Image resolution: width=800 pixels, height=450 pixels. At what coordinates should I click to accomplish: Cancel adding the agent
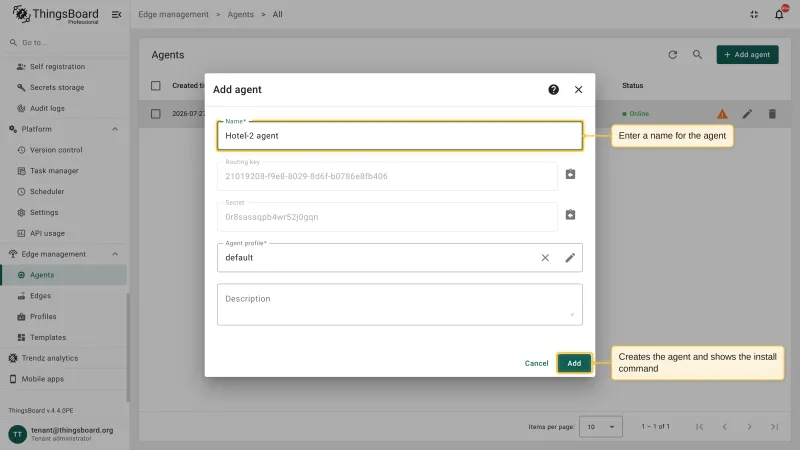tap(536, 363)
